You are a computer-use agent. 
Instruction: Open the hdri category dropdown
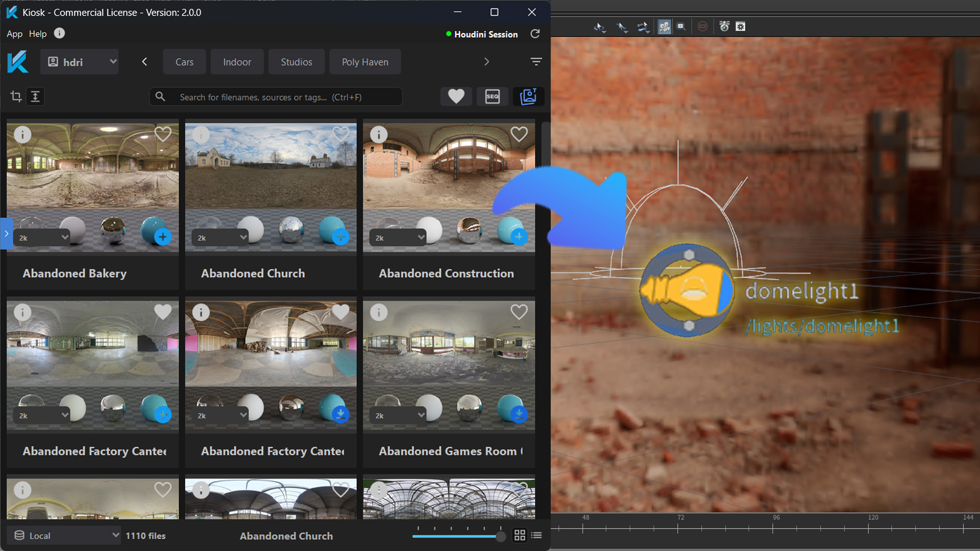[80, 62]
